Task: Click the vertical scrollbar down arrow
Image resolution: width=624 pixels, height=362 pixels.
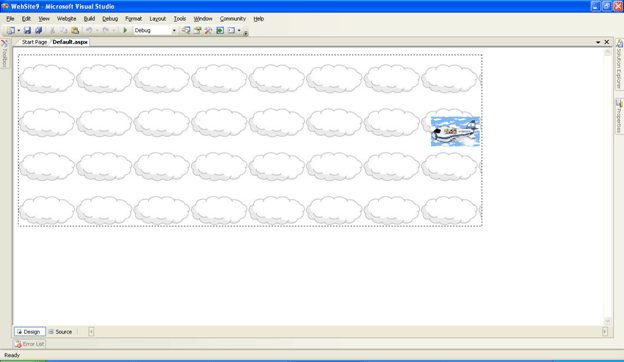Action: (x=608, y=321)
